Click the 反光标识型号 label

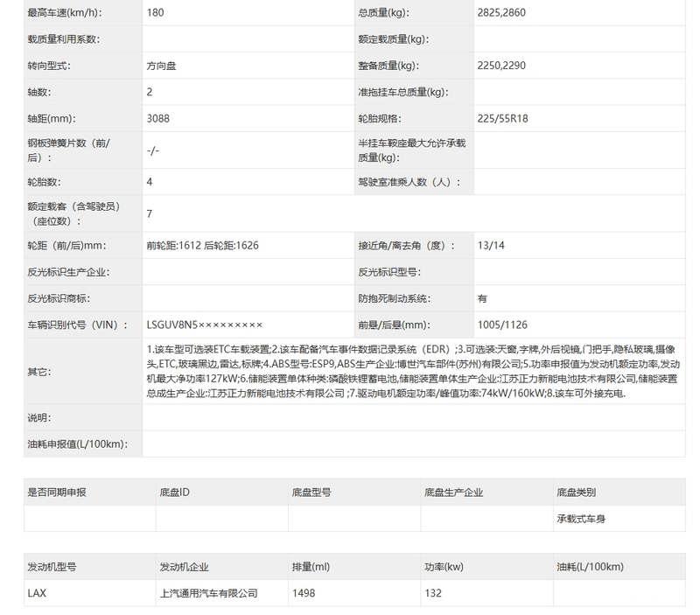click(389, 272)
